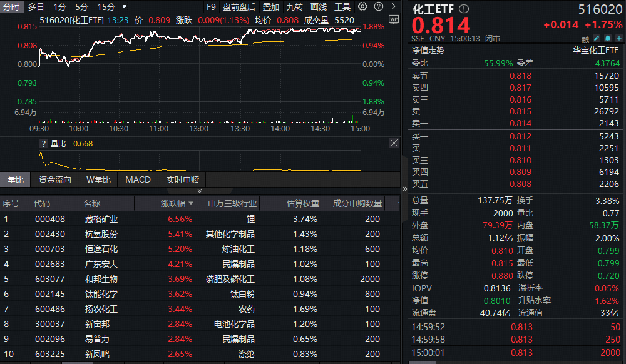Switch to the MACD indicator tab
Viewport: 626px width, 364px height.
click(x=138, y=179)
